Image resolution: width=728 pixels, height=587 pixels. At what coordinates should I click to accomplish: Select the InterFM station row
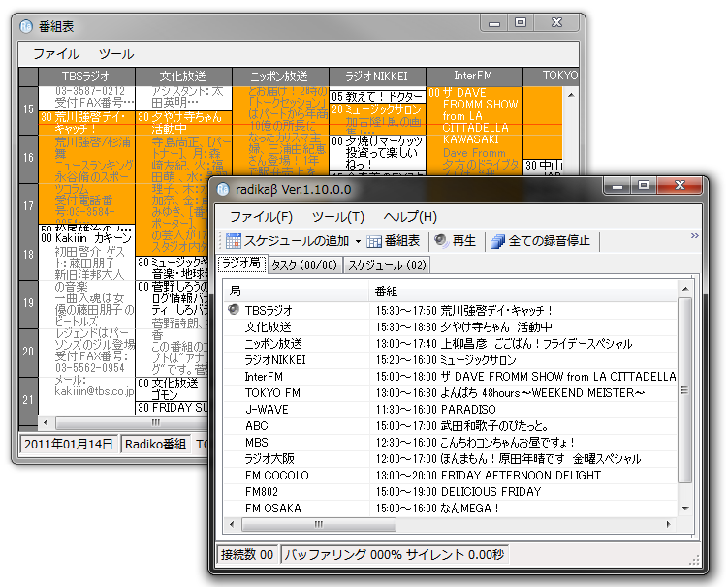pyautogui.click(x=451, y=377)
